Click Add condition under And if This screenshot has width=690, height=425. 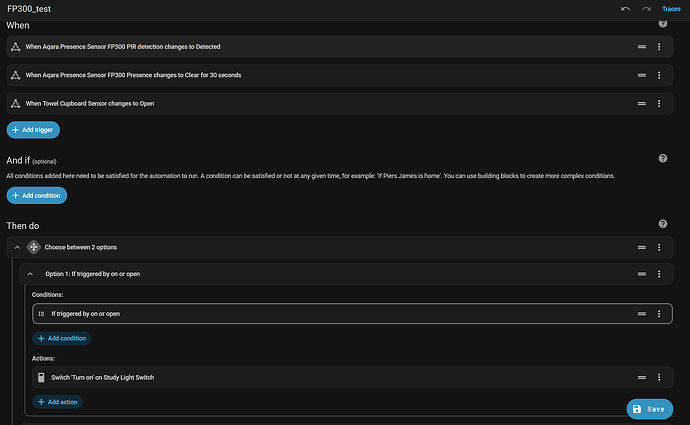(36, 195)
